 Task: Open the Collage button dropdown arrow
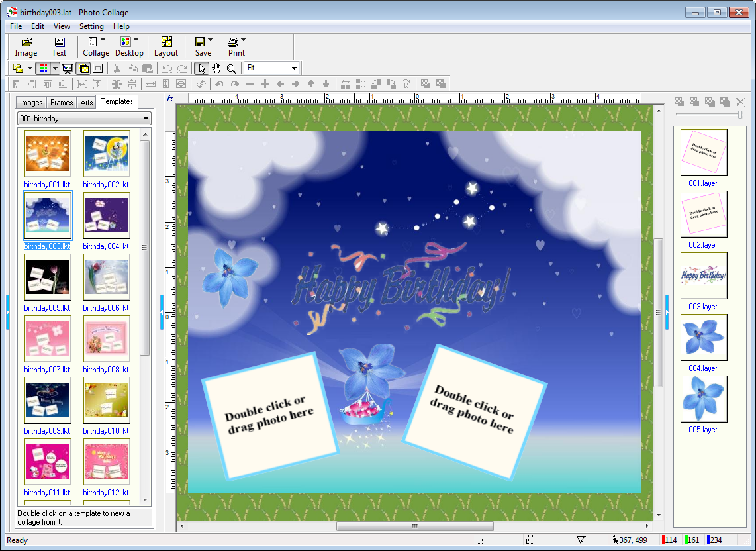click(x=103, y=40)
